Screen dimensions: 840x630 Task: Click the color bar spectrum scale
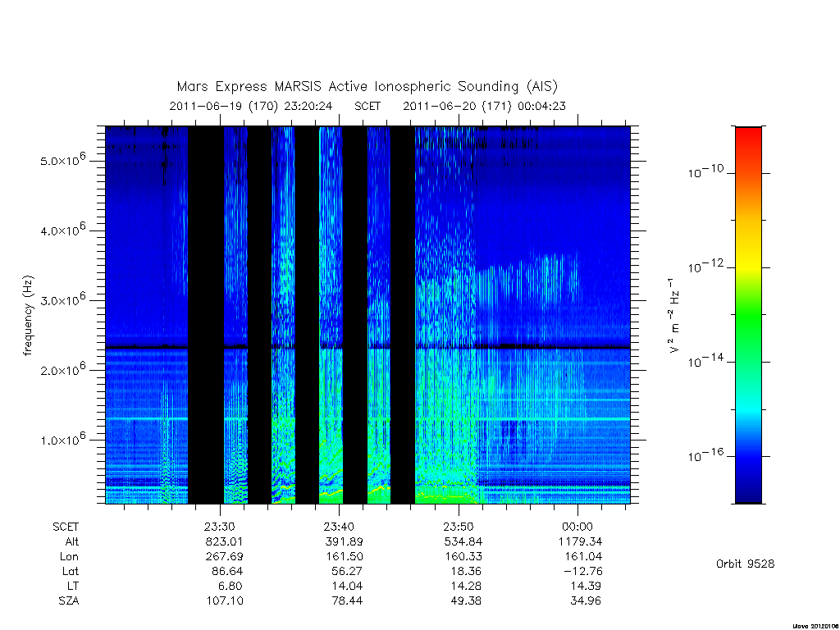(748, 315)
